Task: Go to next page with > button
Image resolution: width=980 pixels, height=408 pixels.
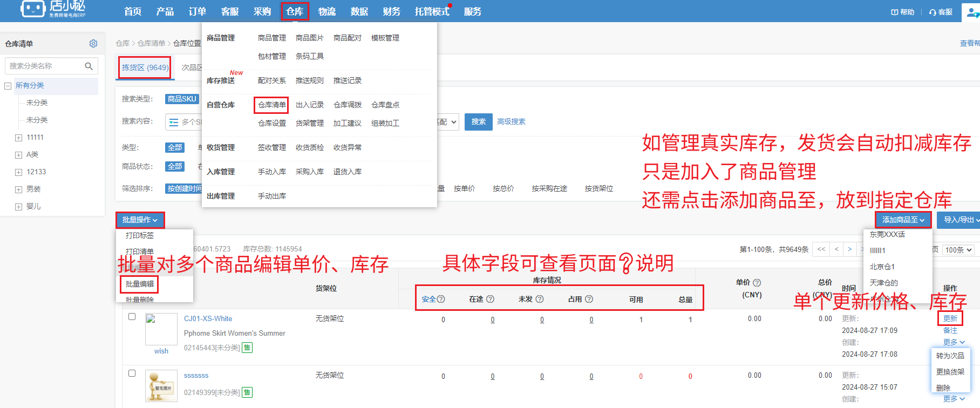Action: [x=849, y=249]
